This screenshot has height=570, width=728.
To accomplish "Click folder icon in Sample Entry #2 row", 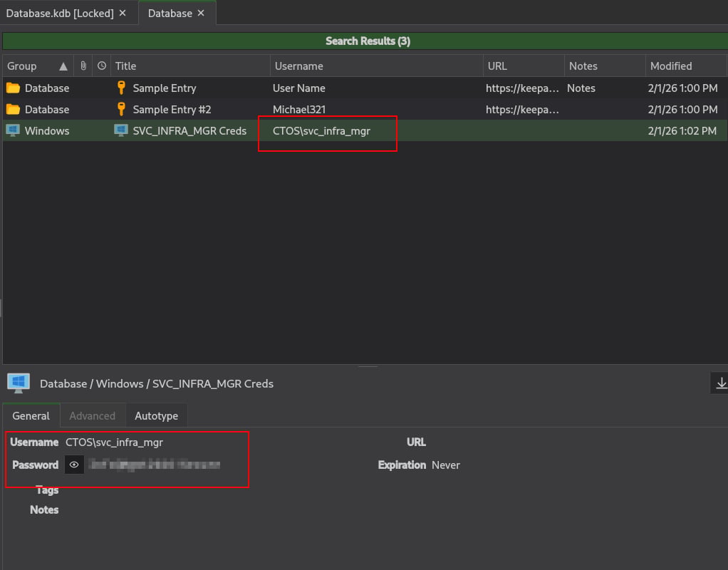I will (13, 109).
